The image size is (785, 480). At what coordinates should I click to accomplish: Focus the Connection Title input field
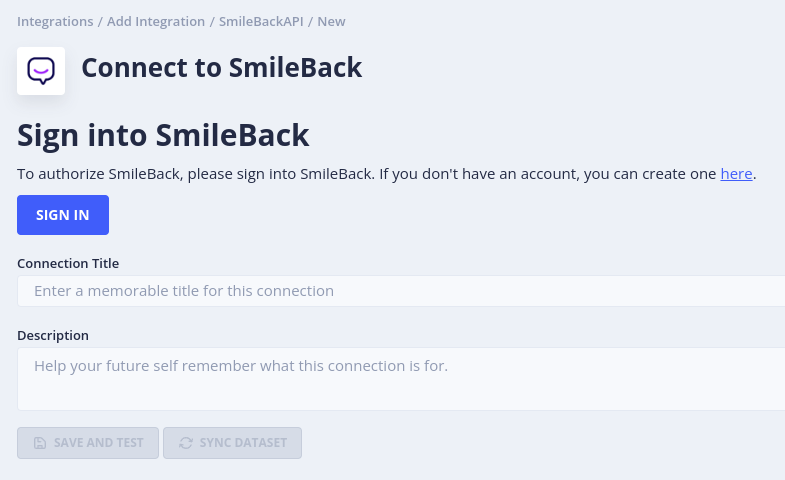pyautogui.click(x=400, y=291)
